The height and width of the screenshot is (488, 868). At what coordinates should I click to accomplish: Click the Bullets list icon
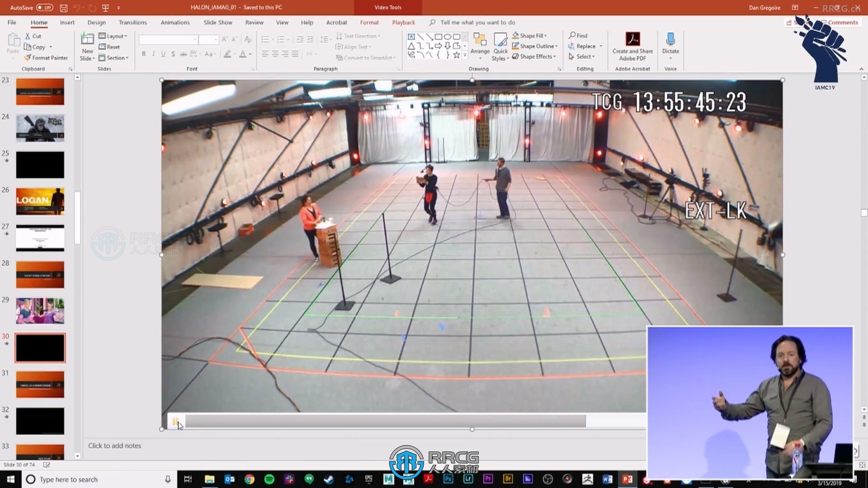point(265,40)
